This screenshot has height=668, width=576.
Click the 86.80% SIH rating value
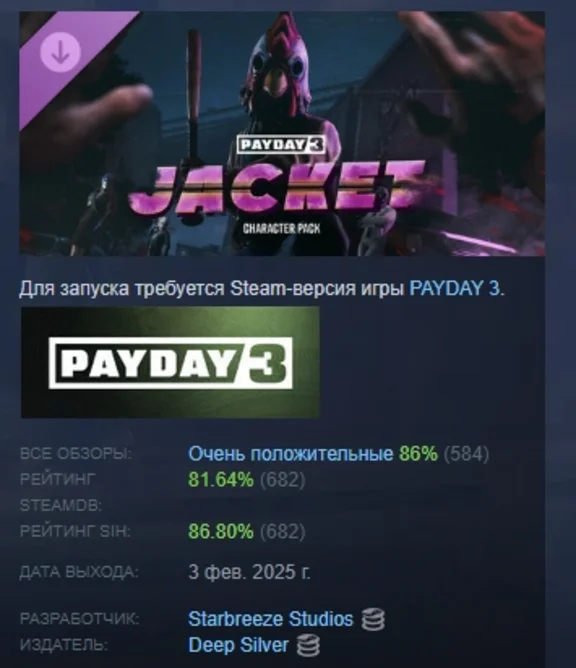click(221, 531)
